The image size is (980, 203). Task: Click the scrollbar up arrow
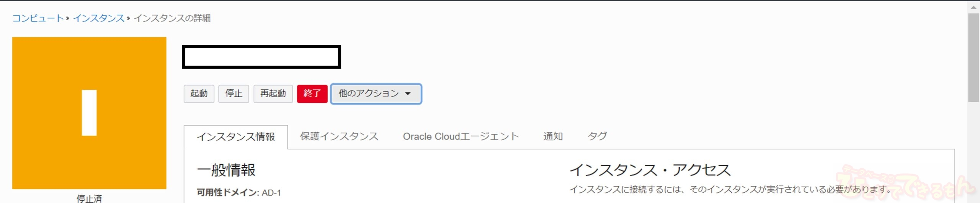coord(973,7)
